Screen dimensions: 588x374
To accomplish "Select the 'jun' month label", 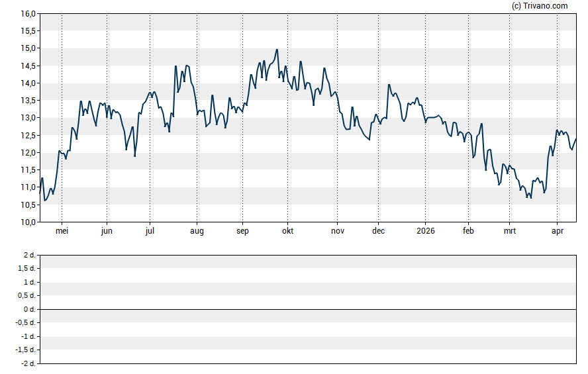I will coord(107,231).
